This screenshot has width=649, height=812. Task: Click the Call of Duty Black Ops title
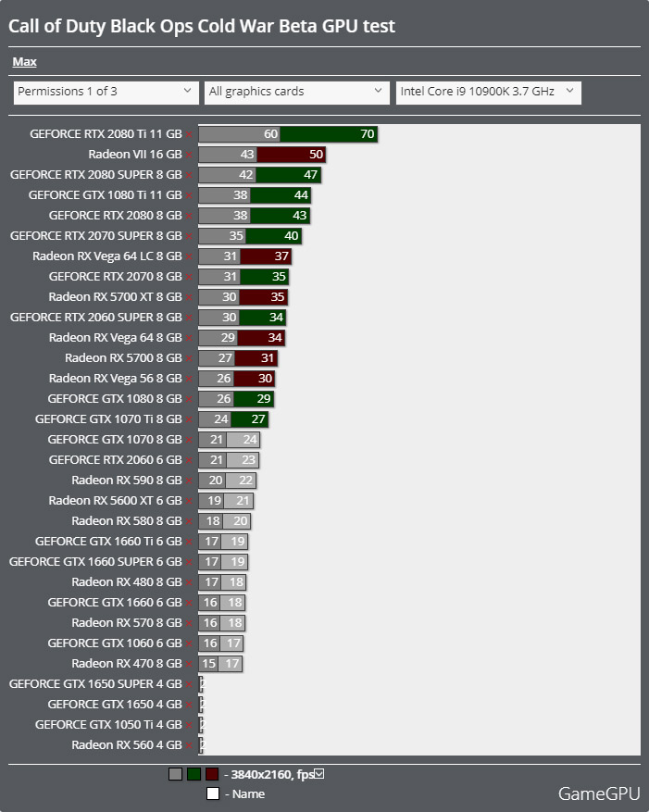point(202,26)
